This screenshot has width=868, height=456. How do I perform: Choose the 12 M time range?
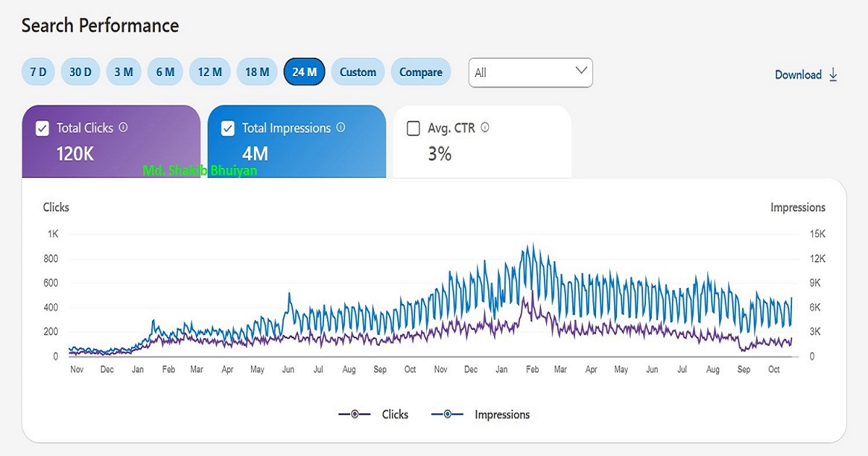(x=210, y=72)
